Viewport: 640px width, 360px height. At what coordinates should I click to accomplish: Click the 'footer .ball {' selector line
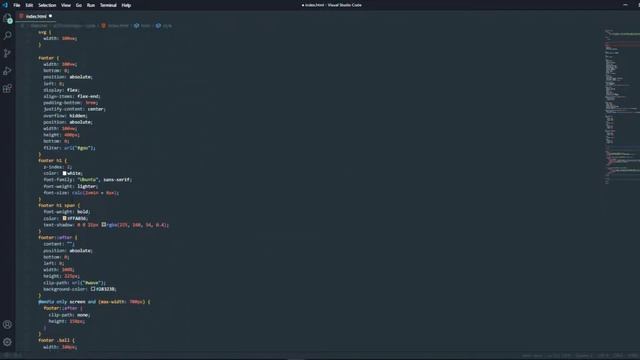[56, 340]
